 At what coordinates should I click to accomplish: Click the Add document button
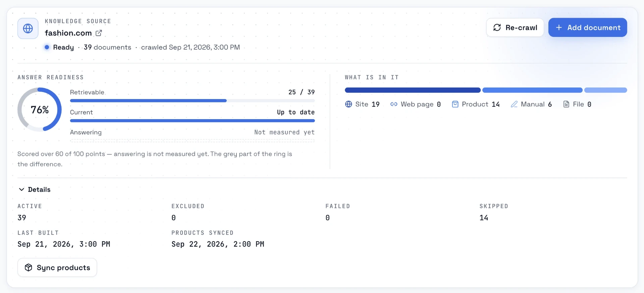pos(588,28)
